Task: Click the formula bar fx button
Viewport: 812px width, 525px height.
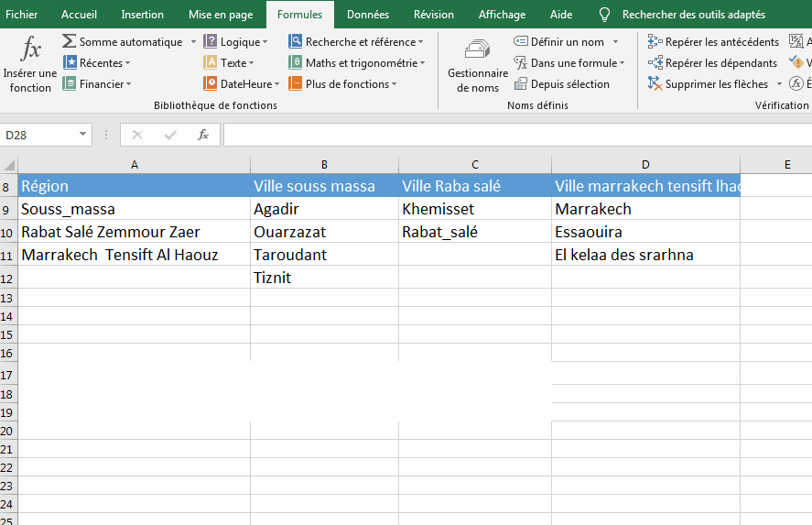Action: click(x=203, y=136)
